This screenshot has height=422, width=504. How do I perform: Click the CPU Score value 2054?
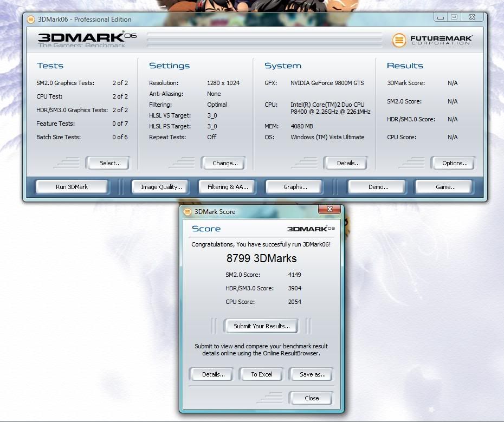[x=294, y=302]
